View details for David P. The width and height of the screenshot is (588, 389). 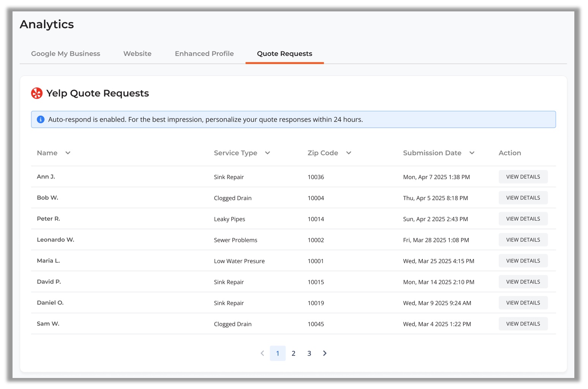(x=523, y=282)
